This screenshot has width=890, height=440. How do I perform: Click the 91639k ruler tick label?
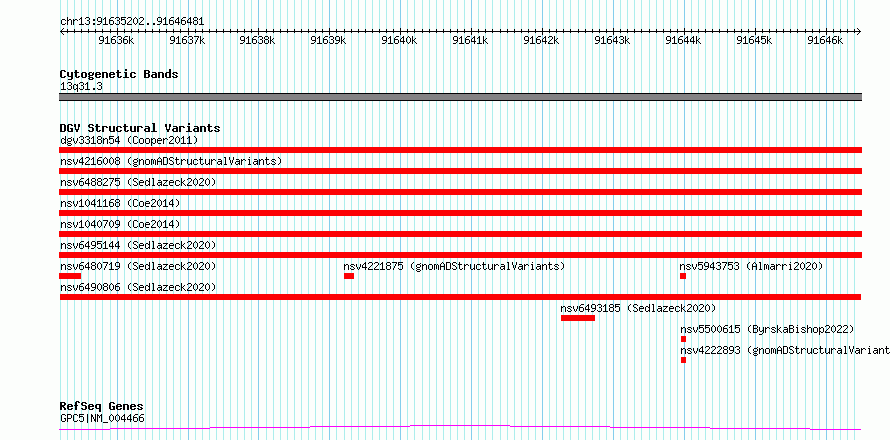coord(329,41)
